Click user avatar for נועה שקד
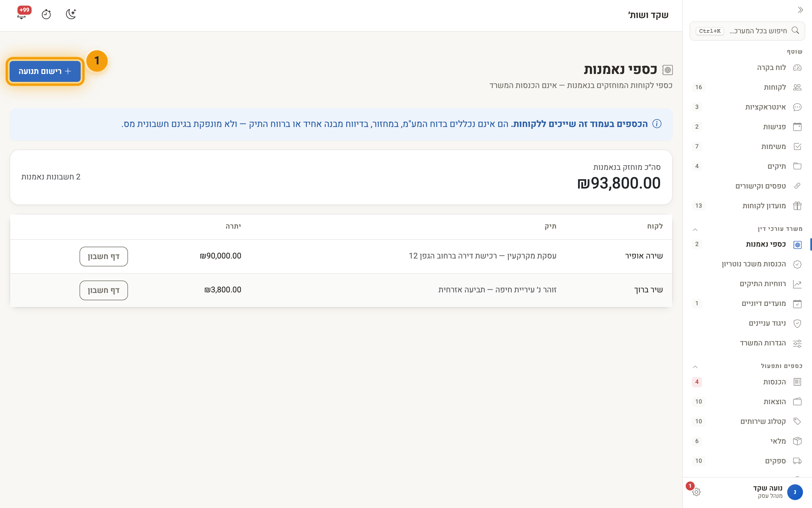 click(x=795, y=492)
